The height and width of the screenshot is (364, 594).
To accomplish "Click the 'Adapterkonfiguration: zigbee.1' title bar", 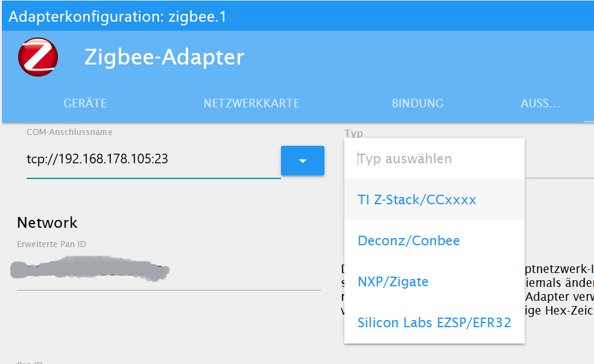I will click(118, 16).
